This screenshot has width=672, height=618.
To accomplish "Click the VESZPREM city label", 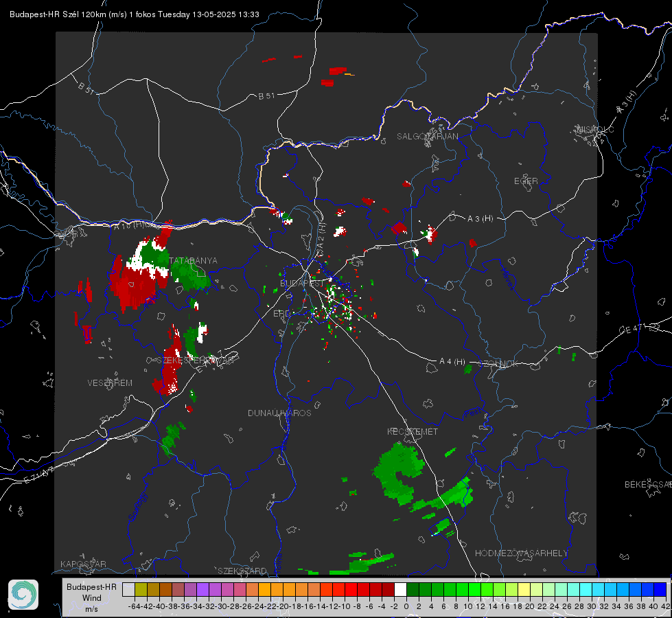I will (110, 383).
